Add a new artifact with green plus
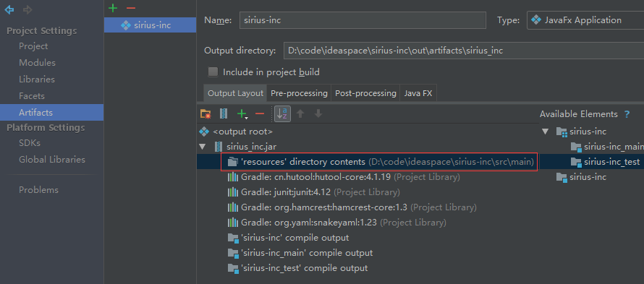Viewport: 644px width, 284px height. coord(113,8)
